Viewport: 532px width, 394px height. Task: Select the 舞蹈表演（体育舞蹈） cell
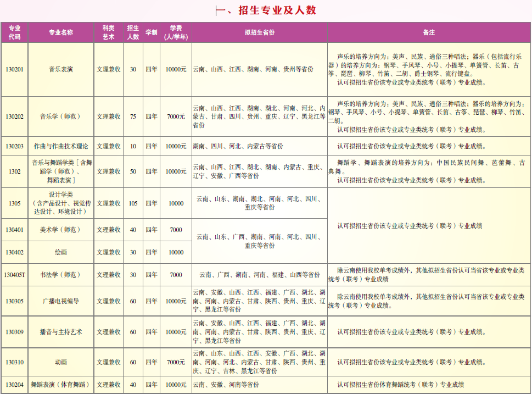pos(61,385)
